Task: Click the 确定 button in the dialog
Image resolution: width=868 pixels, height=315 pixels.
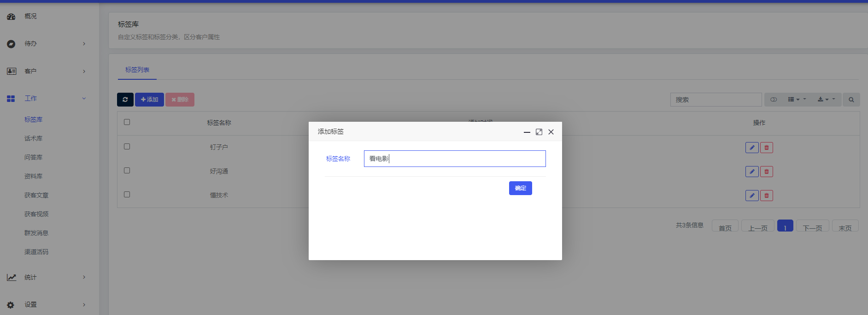Action: click(520, 188)
